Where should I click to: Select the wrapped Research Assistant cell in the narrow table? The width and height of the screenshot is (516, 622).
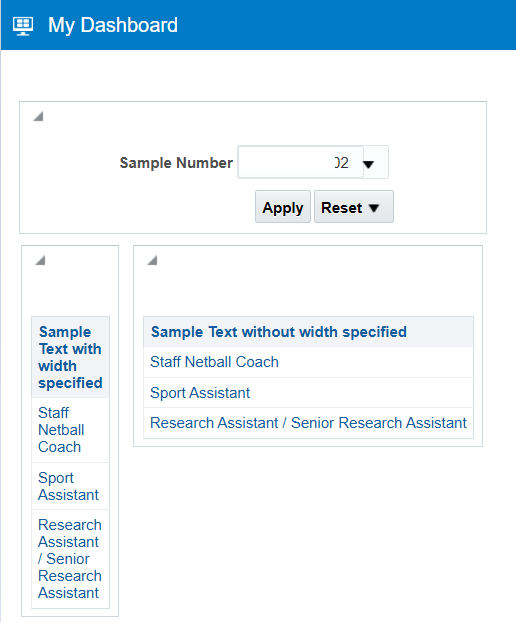coord(71,559)
